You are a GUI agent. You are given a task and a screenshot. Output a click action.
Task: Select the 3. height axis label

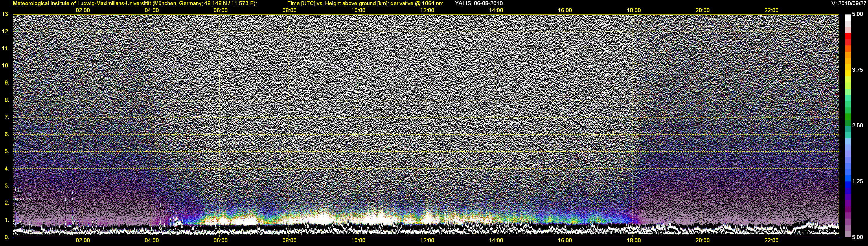(x=7, y=186)
